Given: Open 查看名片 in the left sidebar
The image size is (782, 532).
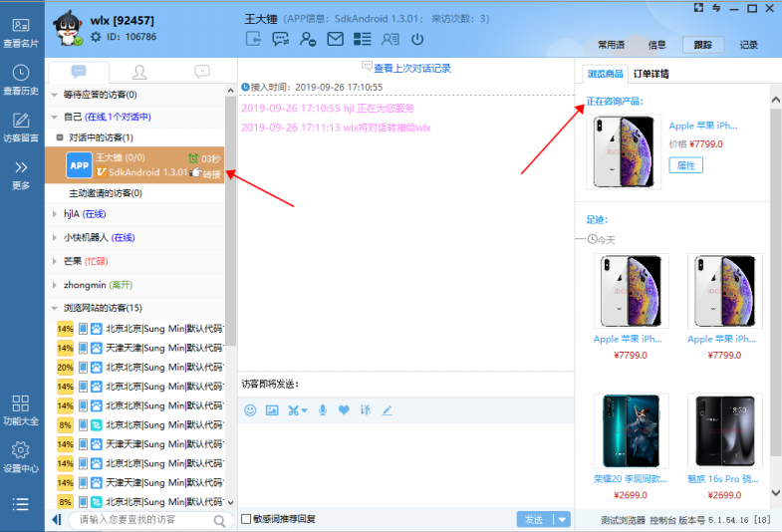Looking at the screenshot, I should 21,32.
